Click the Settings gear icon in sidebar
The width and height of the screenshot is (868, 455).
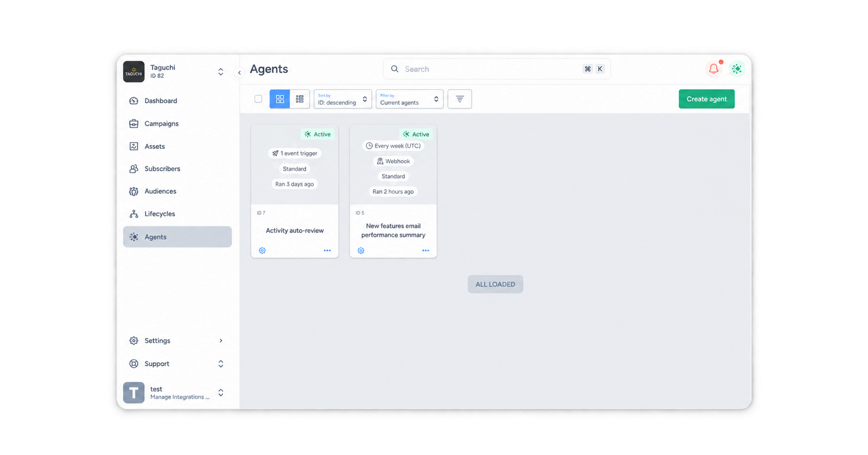coord(134,341)
